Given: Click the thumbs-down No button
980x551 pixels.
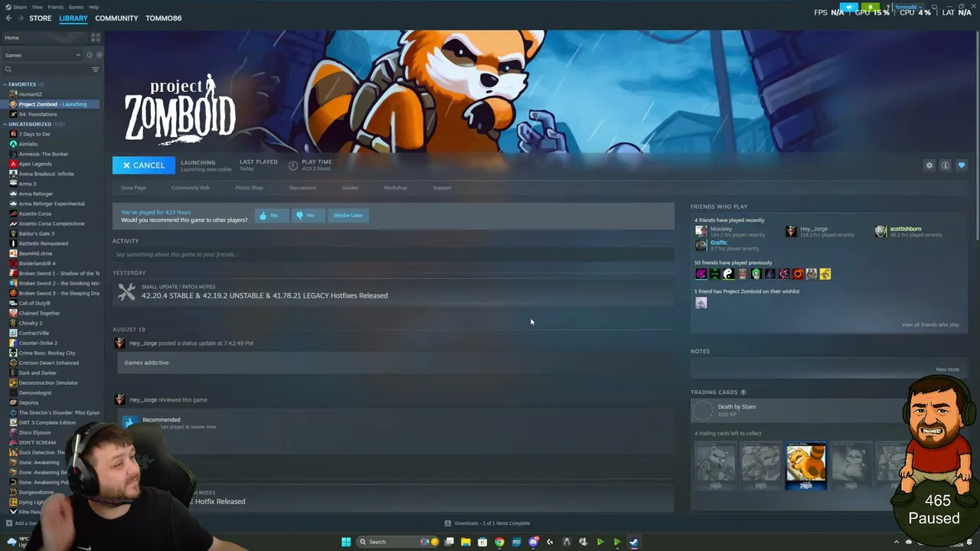Looking at the screenshot, I should coord(308,216).
